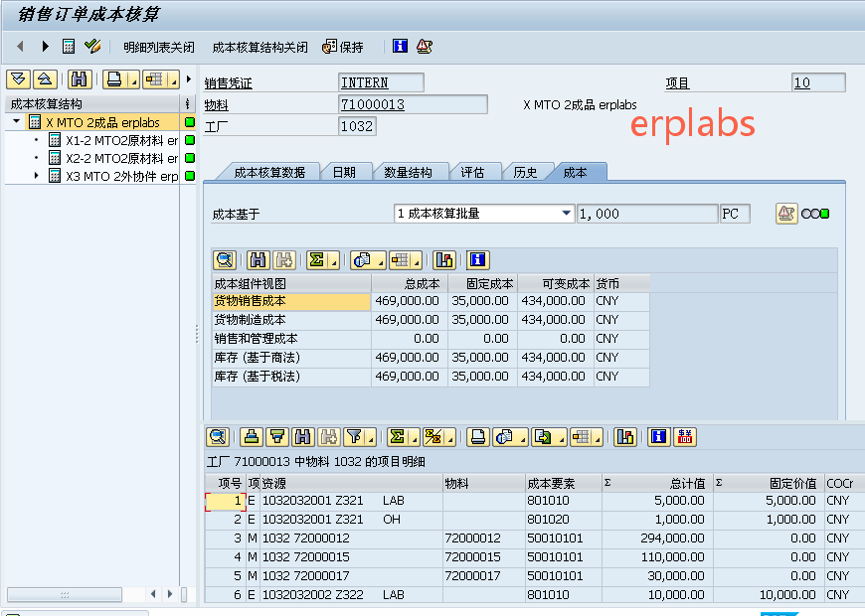Select the 成本 tab
This screenshot has height=616, width=865.
click(x=575, y=173)
